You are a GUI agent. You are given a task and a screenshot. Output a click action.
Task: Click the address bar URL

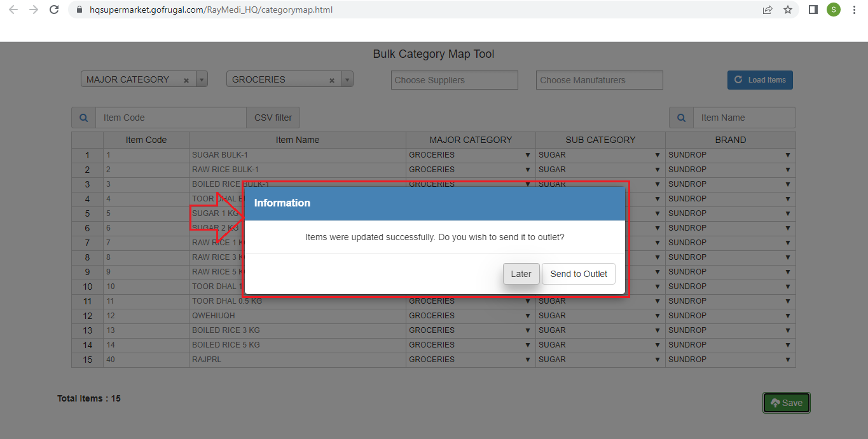click(x=211, y=10)
